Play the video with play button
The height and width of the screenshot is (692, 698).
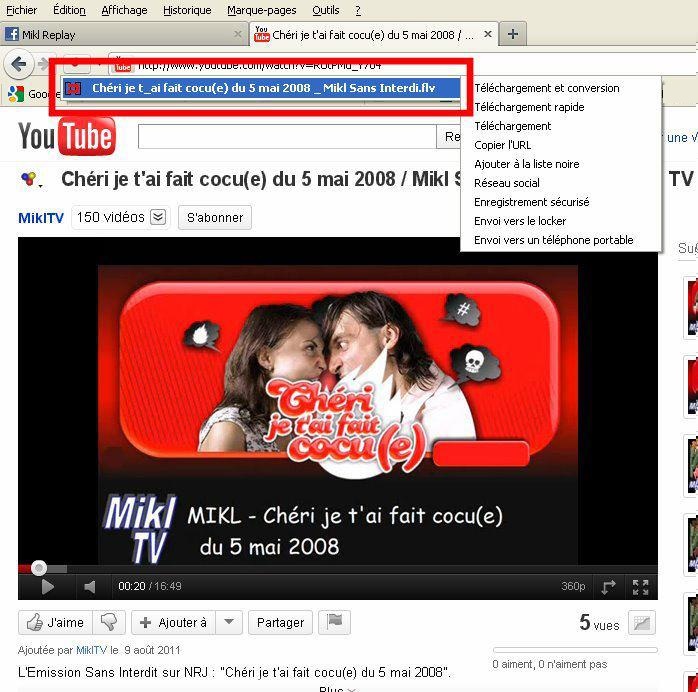click(x=47, y=587)
